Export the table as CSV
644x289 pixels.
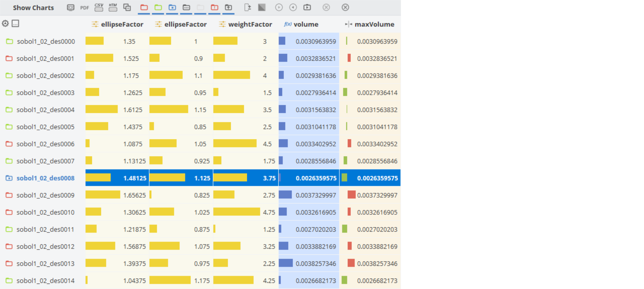pyautogui.click(x=99, y=7)
